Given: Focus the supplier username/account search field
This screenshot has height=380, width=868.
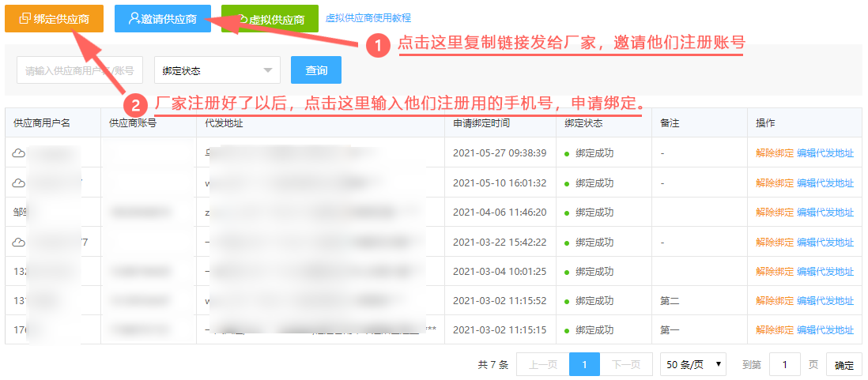Looking at the screenshot, I should pos(80,70).
